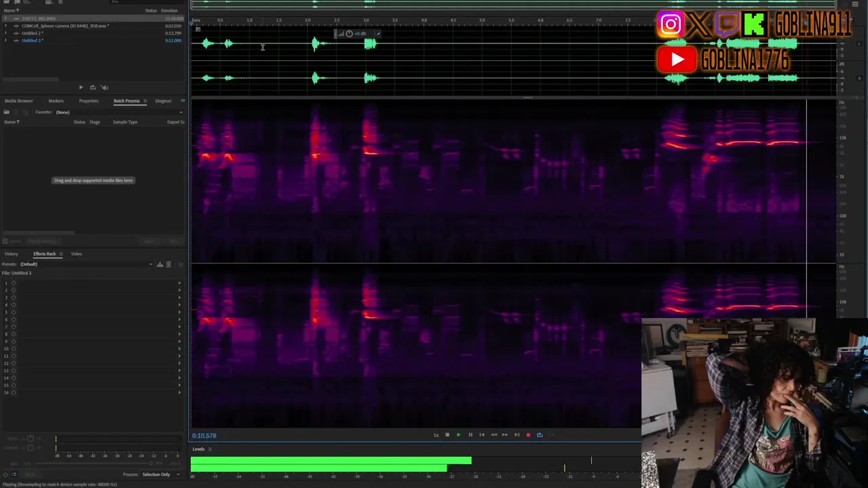Click the green Levels meter bar

(x=331, y=464)
